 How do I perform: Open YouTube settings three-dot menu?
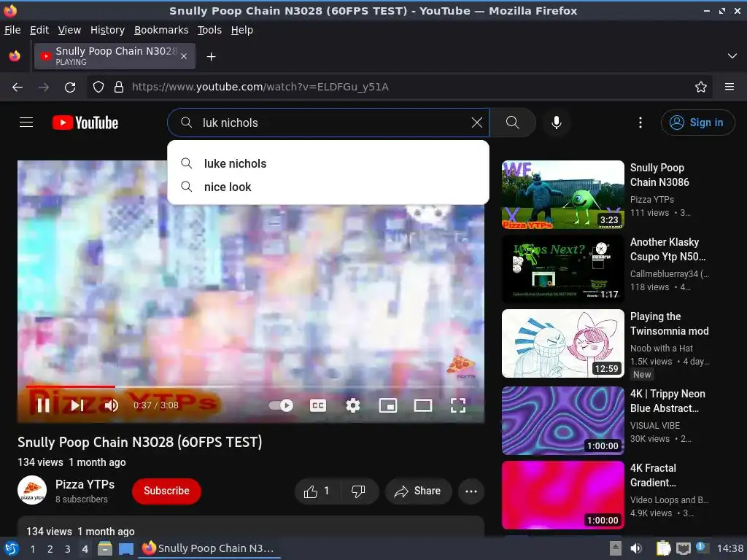click(640, 122)
